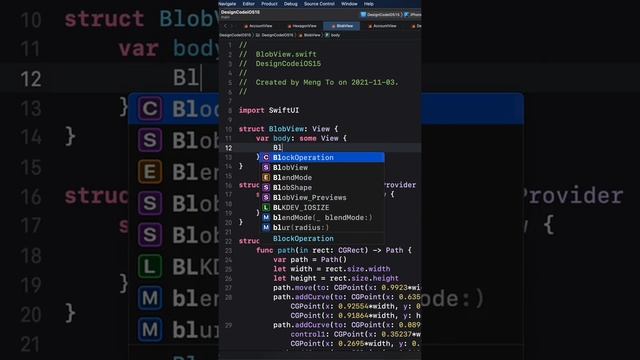Viewport: 640px width, 360px height.
Task: Place cursor after Bl on line 12
Action: [282, 148]
